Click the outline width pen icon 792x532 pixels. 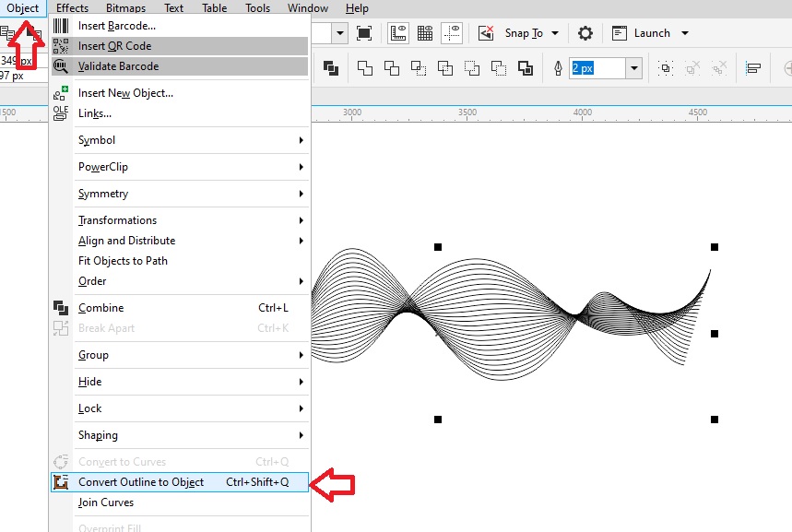558,67
